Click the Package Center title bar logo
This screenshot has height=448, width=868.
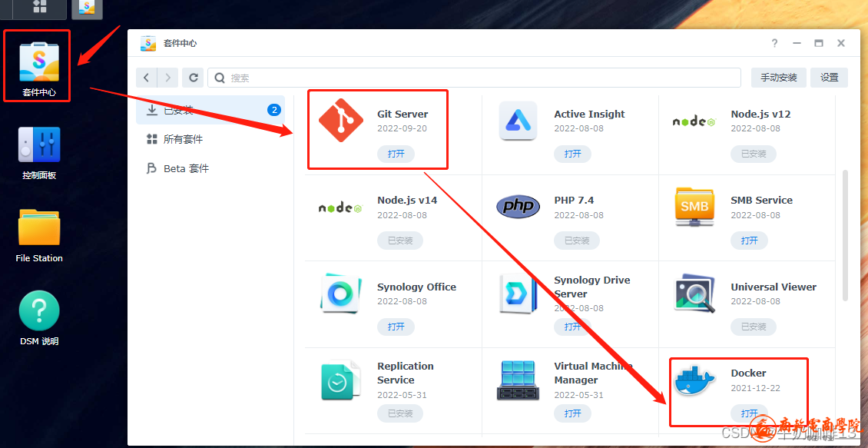[148, 43]
